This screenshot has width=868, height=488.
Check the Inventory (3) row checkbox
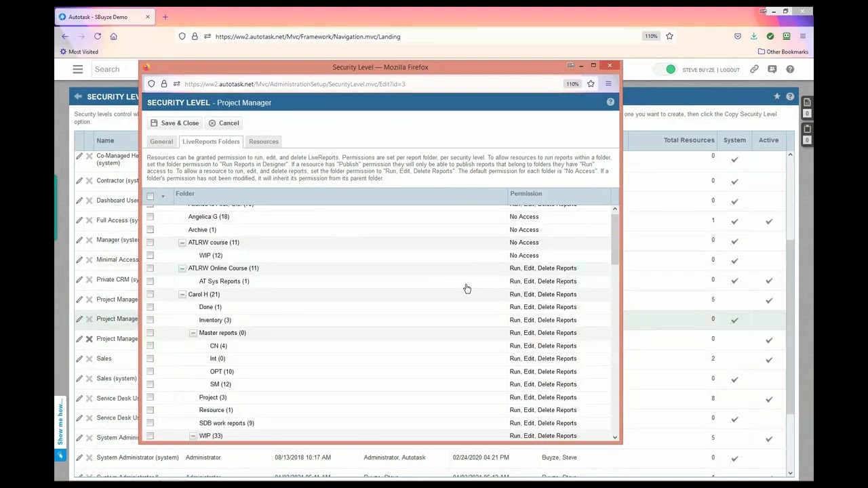point(151,320)
